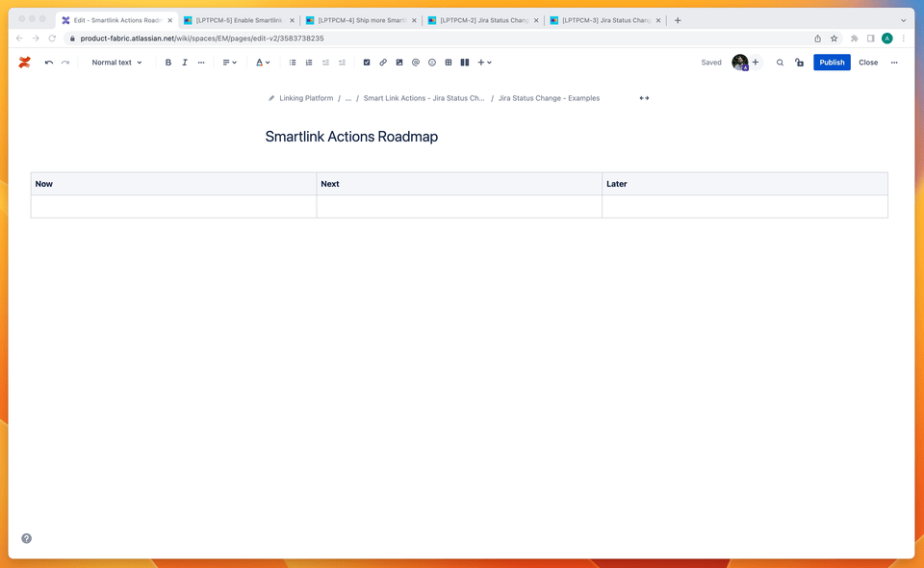This screenshot has width=924, height=568.
Task: Invite collaborators with the plus button
Action: (756, 62)
